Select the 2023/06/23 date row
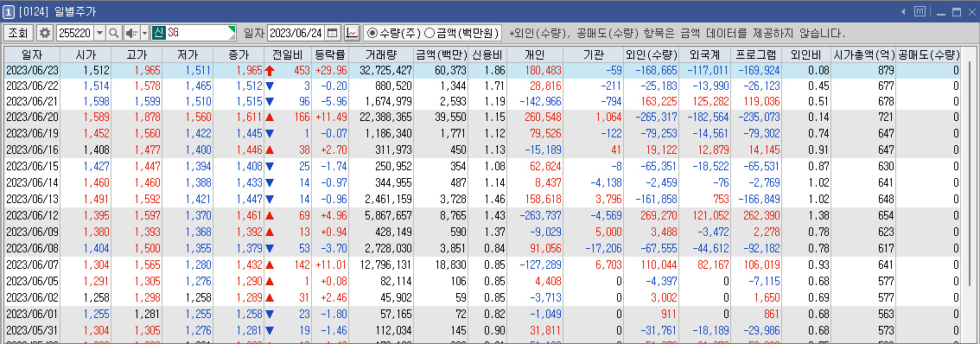Screen dimensions: 980x344 point(482,71)
